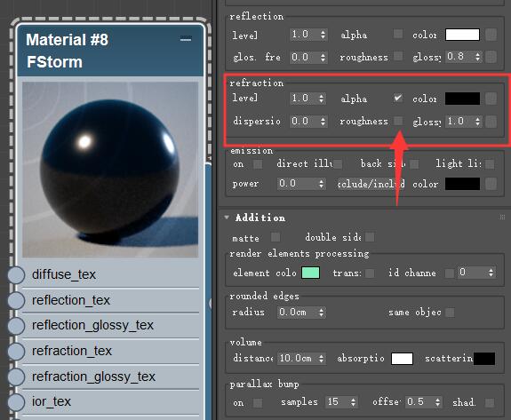The height and width of the screenshot is (420, 511).
Task: Collapse the Addition rollout
Action: click(227, 218)
